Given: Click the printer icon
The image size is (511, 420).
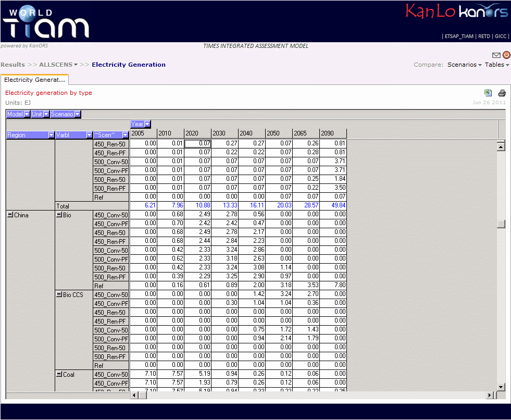Looking at the screenshot, I should coord(502,93).
